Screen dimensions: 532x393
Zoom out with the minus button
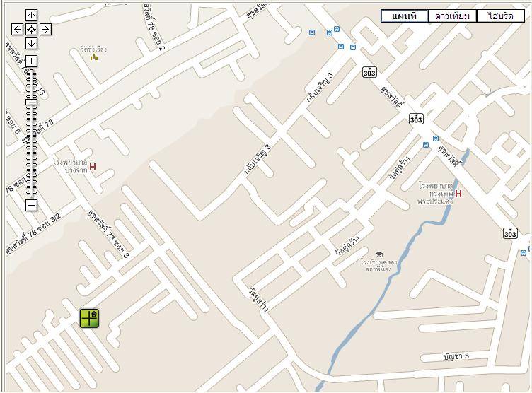31,205
